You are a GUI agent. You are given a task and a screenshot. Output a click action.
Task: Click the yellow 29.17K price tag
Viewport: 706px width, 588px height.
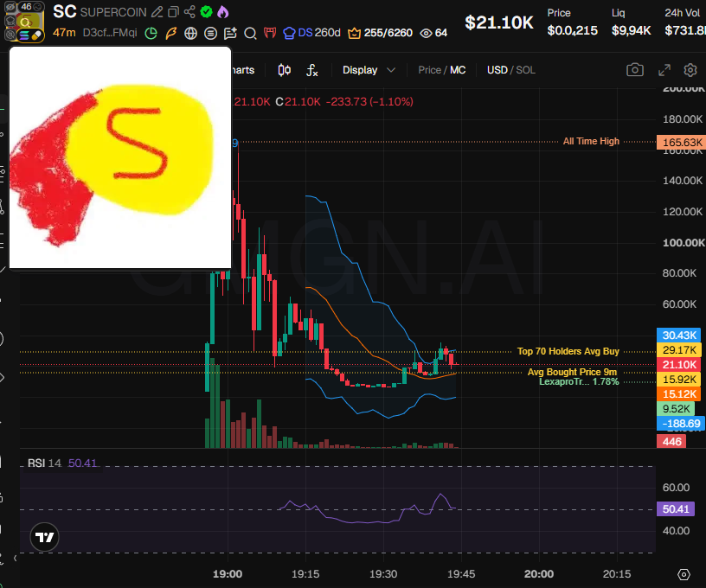(679, 350)
